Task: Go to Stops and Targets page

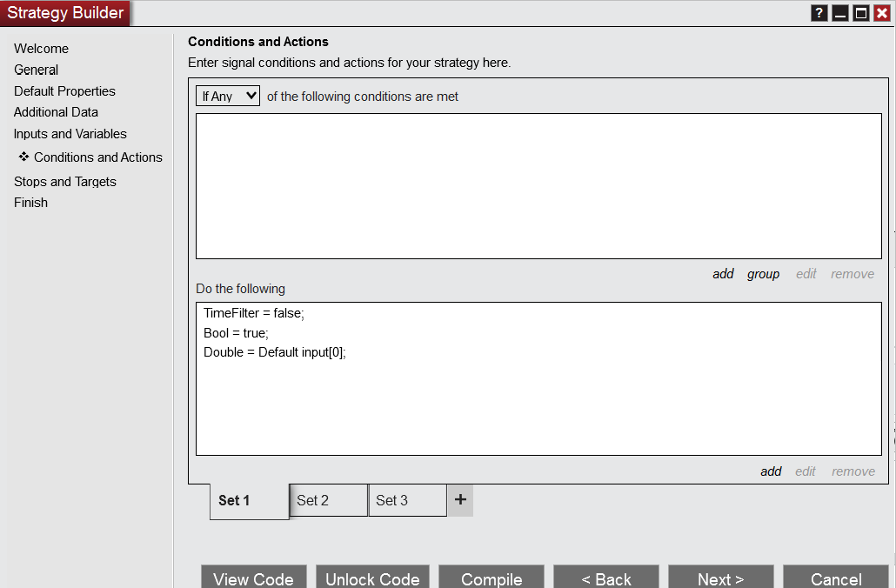Action: tap(65, 182)
